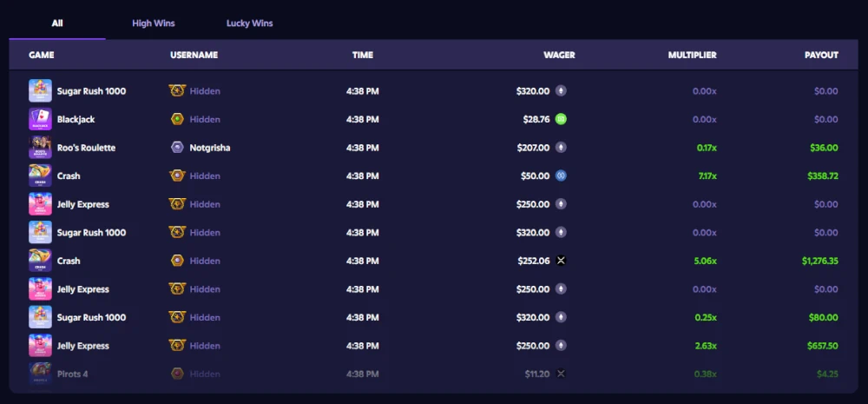Viewport: 868px width, 404px height.
Task: Open the High Wins tab
Action: point(154,23)
